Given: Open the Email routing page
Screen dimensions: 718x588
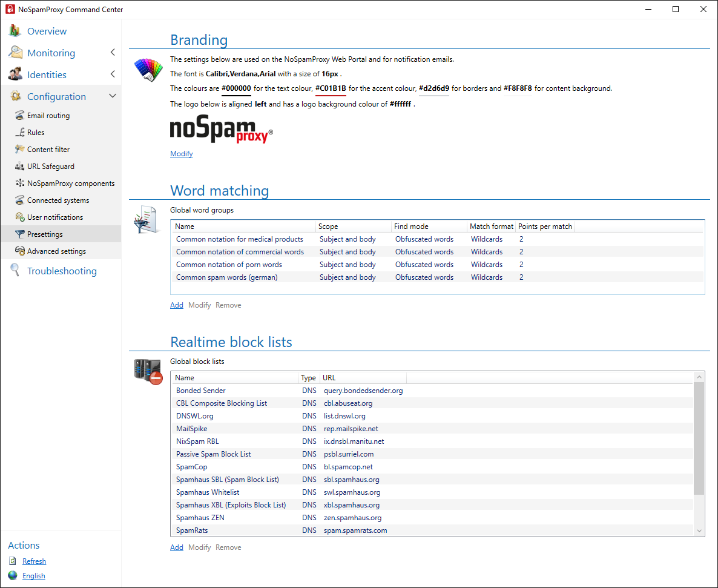Looking at the screenshot, I should pyautogui.click(x=48, y=116).
